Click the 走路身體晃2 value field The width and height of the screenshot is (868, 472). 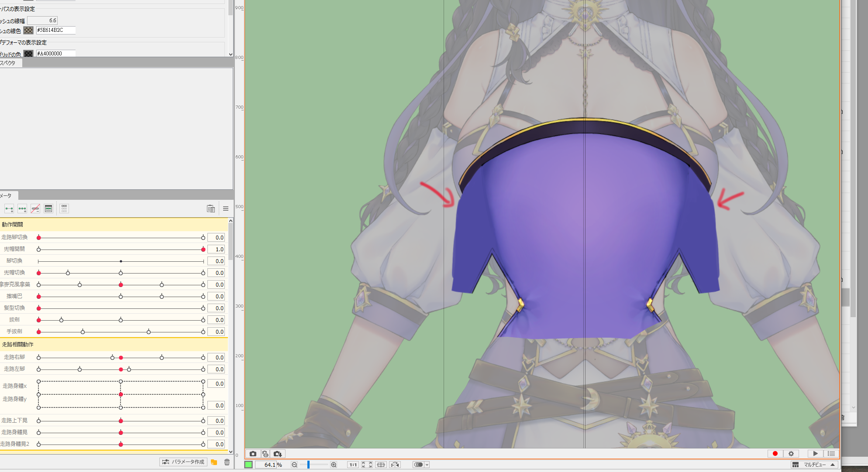(x=216, y=444)
